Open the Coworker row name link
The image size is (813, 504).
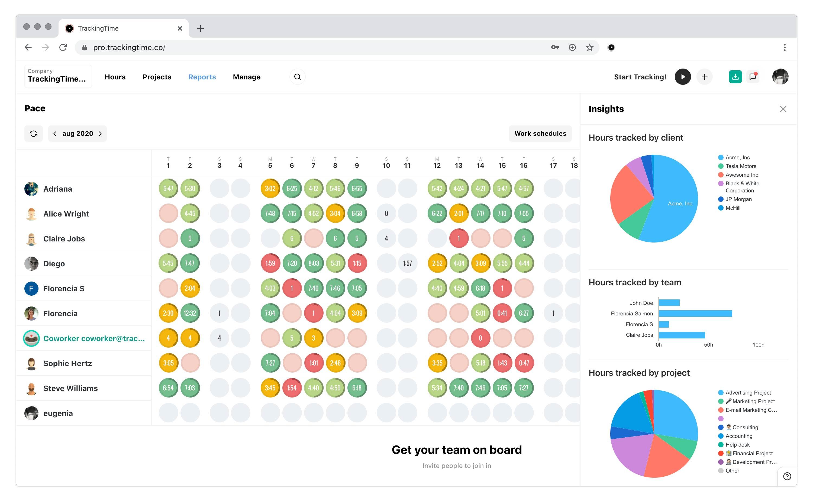pos(94,338)
